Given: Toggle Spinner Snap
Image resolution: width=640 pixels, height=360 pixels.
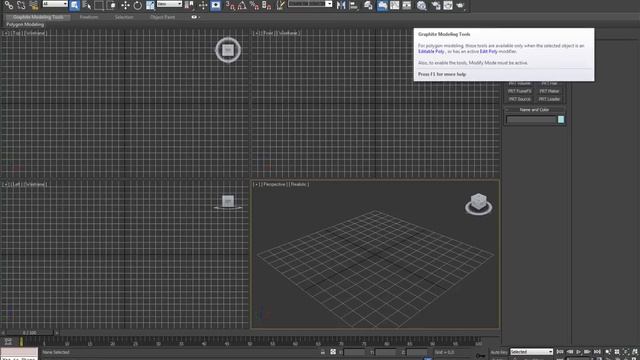Looking at the screenshot, I should pyautogui.click(x=267, y=5).
